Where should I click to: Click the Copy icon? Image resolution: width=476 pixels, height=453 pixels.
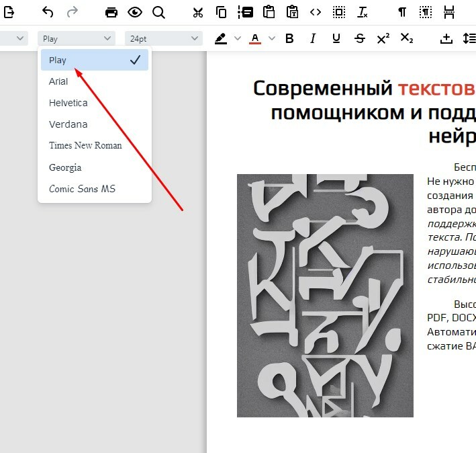point(221,12)
